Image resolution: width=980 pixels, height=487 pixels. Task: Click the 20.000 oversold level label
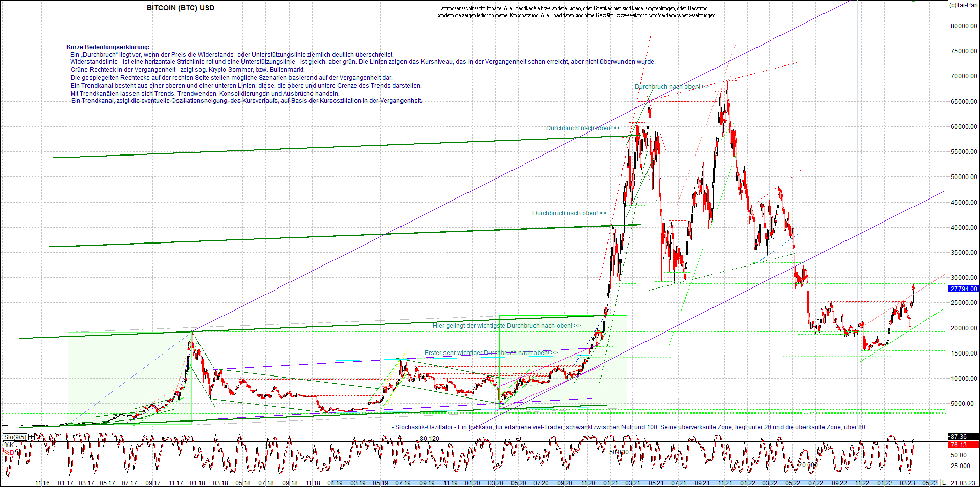click(808, 464)
